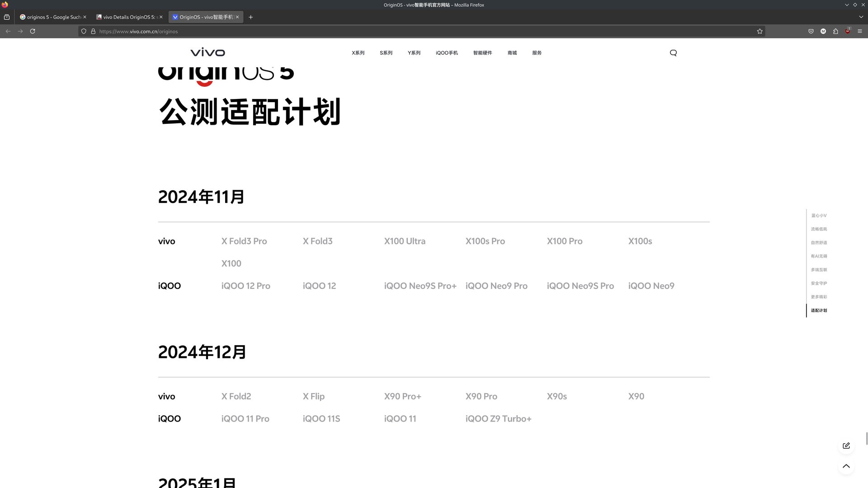Image resolution: width=868 pixels, height=488 pixels.
Task: Select 安全守护 in the side navigation
Action: coord(818,283)
